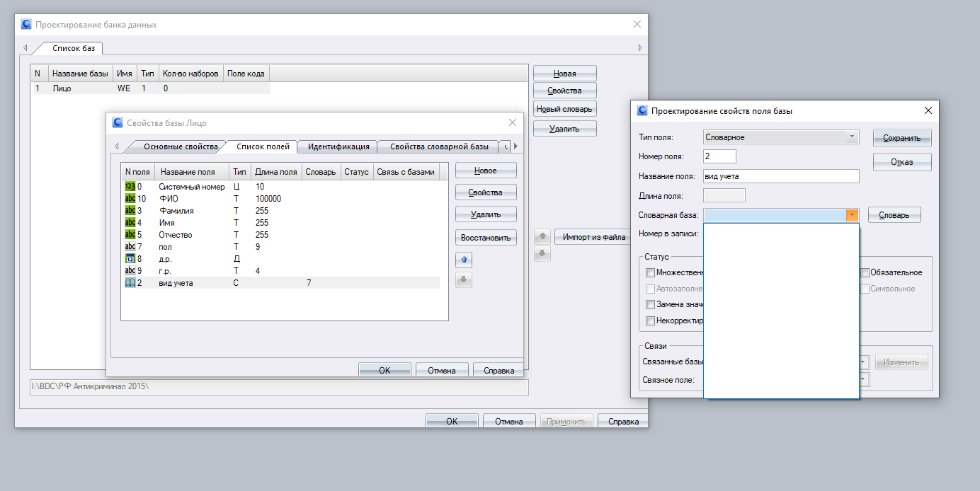The width and height of the screenshot is (980, 491).
Task: Toggle the Символьное checkbox
Action: pyautogui.click(x=865, y=289)
